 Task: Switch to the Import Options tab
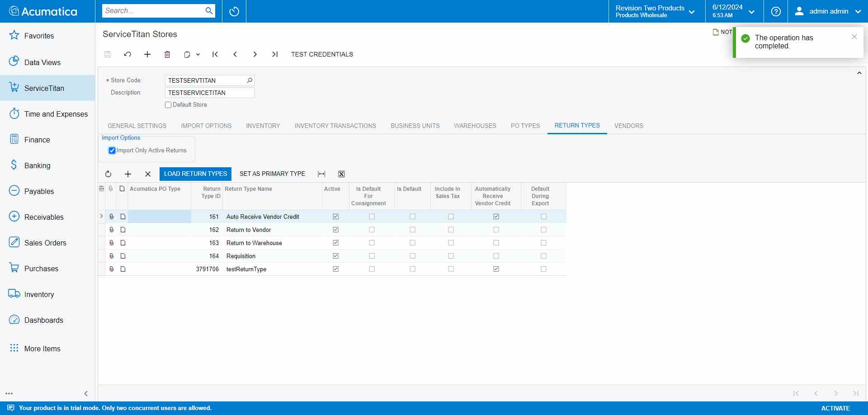coord(206,126)
